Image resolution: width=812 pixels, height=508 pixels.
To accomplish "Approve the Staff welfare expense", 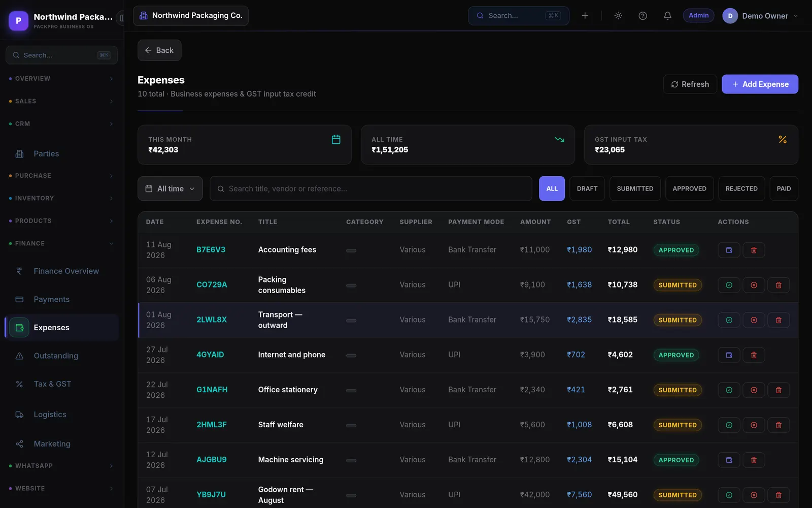I will tap(729, 425).
